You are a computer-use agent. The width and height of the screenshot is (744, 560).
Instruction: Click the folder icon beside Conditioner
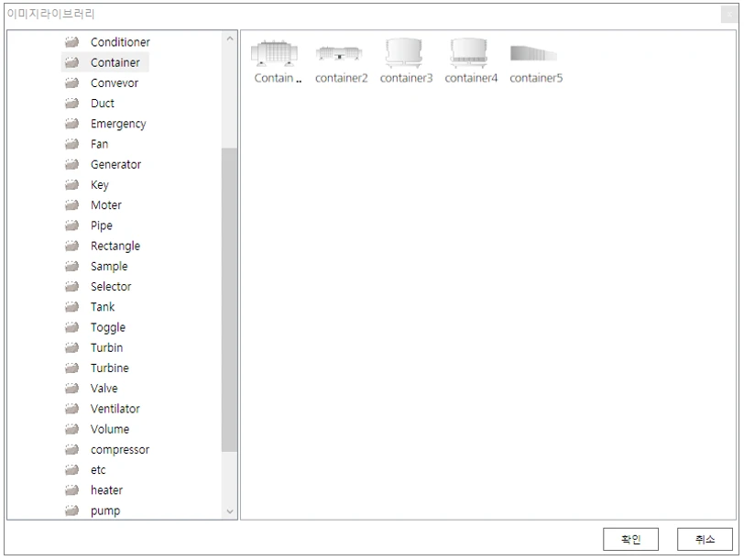click(x=71, y=42)
